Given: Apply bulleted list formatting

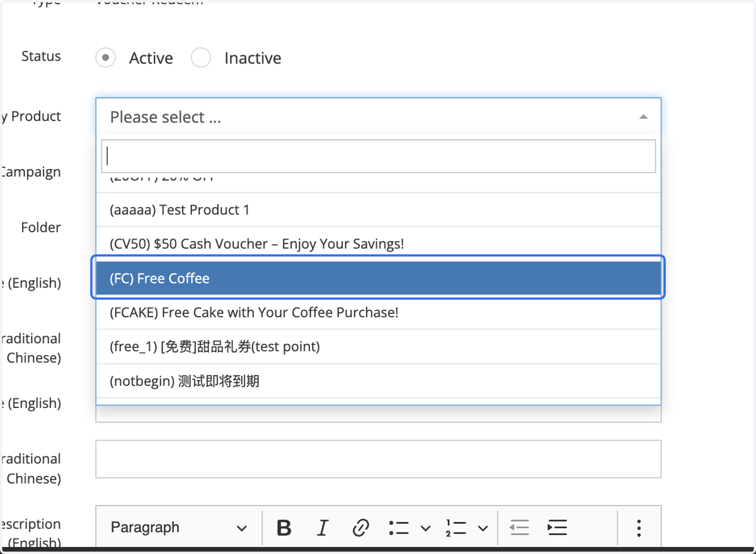Looking at the screenshot, I should pyautogui.click(x=399, y=528).
